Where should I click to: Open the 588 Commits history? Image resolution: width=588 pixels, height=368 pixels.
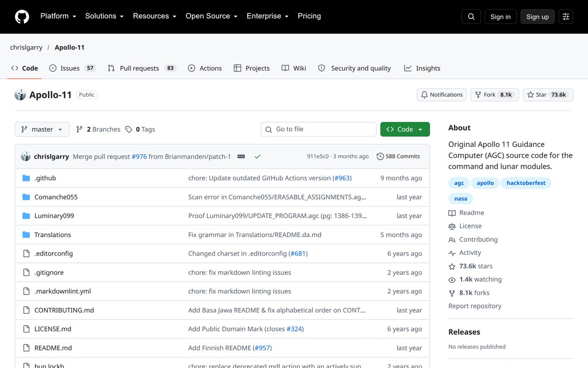point(398,156)
